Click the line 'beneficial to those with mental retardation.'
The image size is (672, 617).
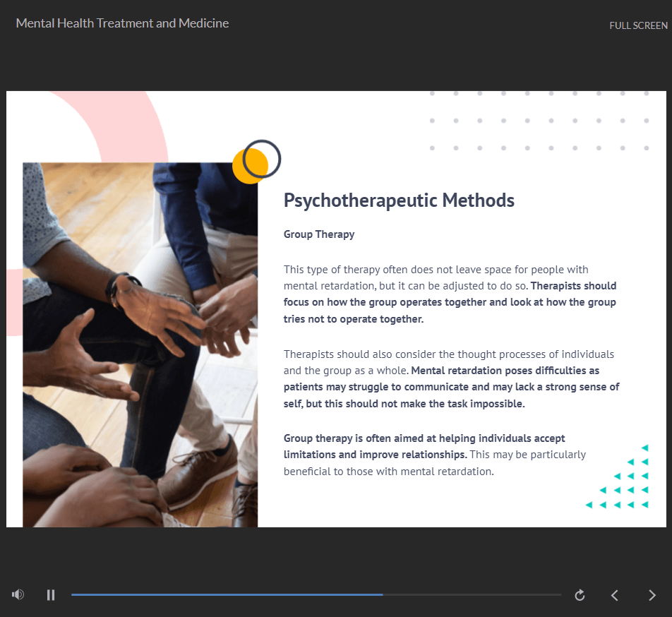click(389, 472)
